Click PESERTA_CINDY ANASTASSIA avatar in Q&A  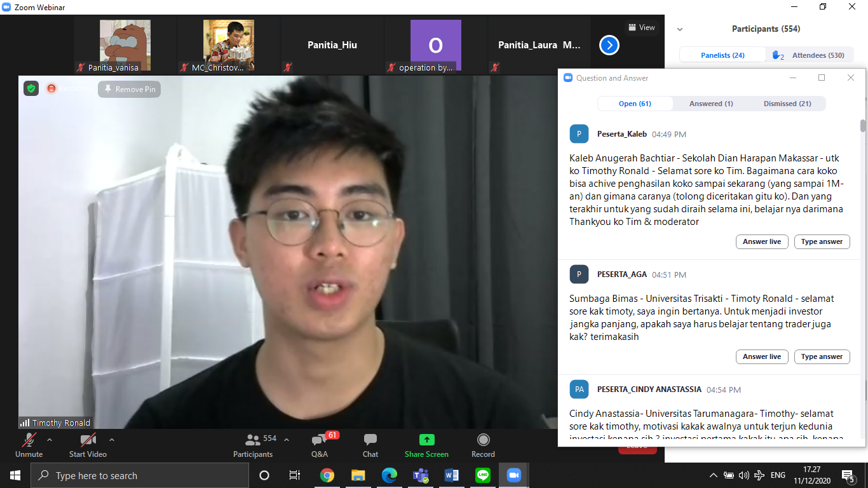(x=579, y=389)
